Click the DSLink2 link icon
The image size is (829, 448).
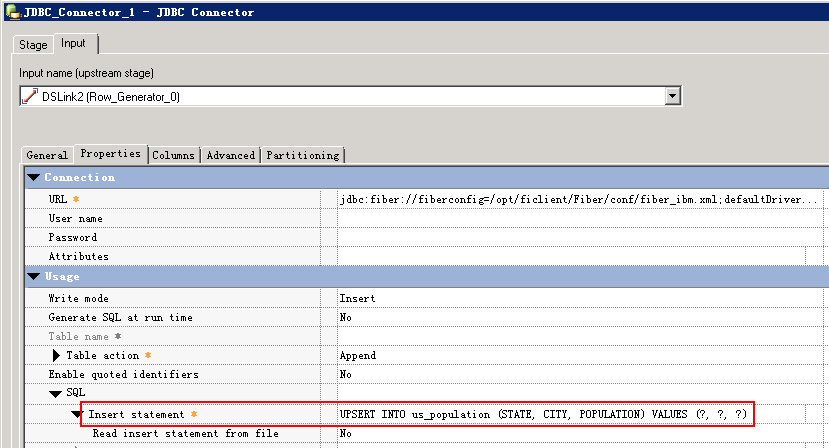point(30,96)
